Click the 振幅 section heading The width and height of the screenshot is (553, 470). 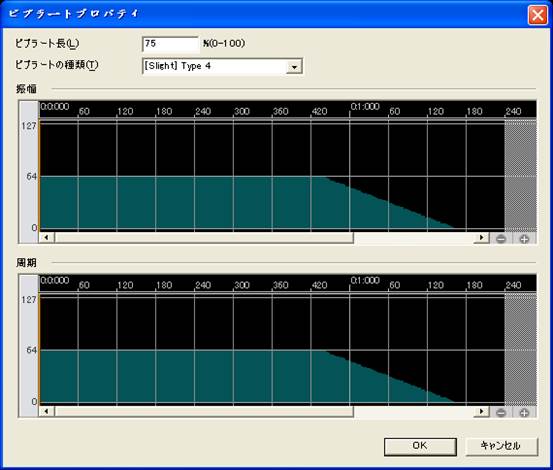[x=26, y=89]
